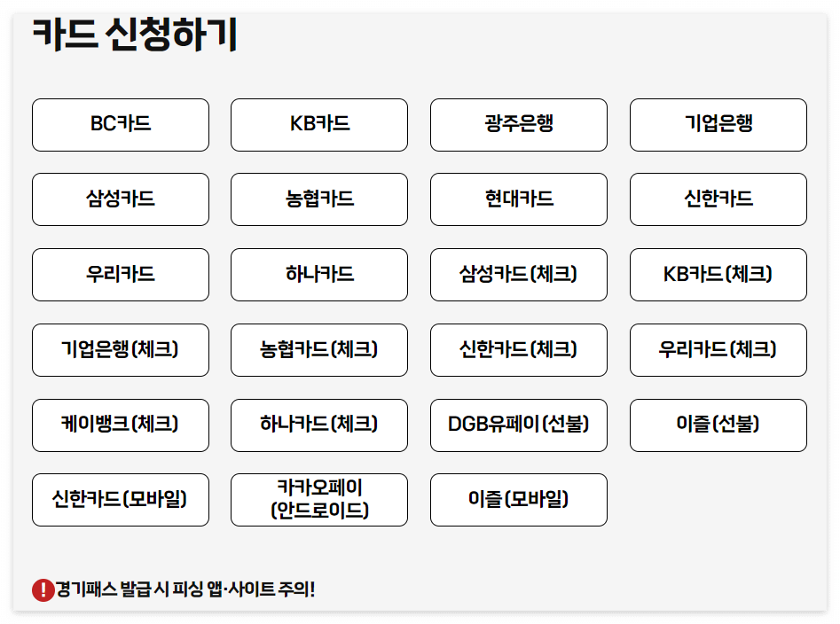Viewport: 840px width, 624px height.
Task: Select 현대카드
Action: point(518,199)
